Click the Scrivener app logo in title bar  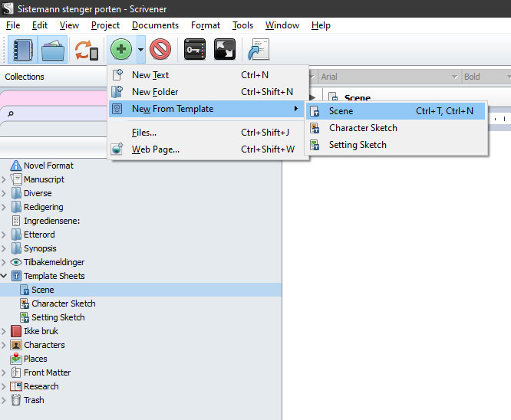pos(8,8)
